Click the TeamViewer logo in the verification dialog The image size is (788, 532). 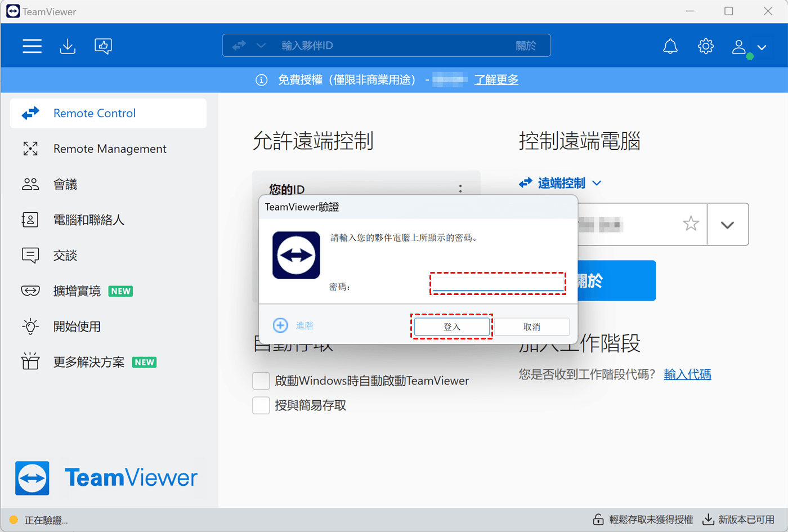point(296,255)
